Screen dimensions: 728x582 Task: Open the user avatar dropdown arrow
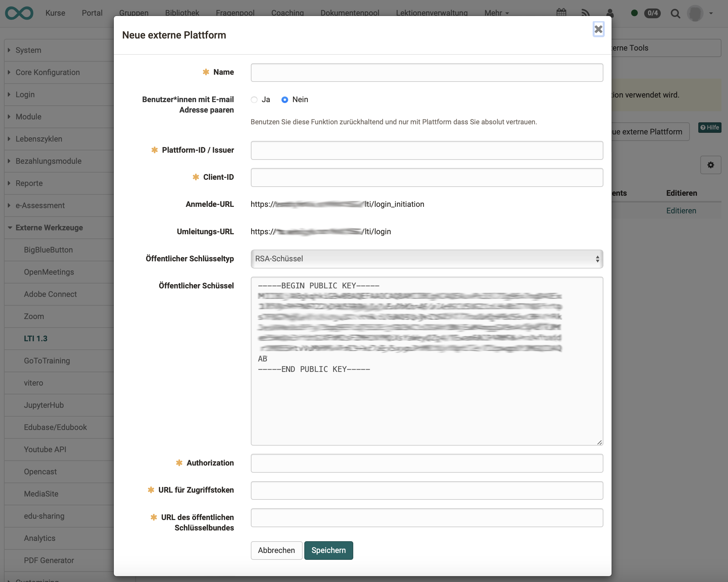point(711,13)
